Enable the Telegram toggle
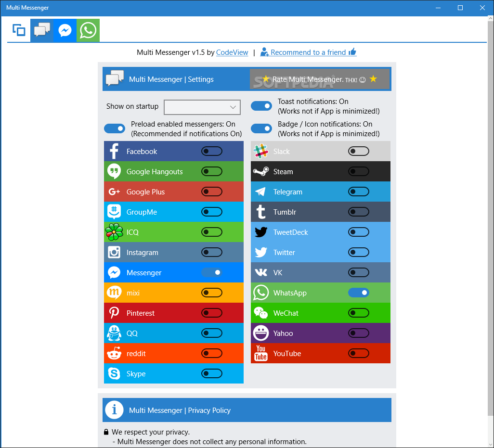The height and width of the screenshot is (448, 494). coord(359,192)
